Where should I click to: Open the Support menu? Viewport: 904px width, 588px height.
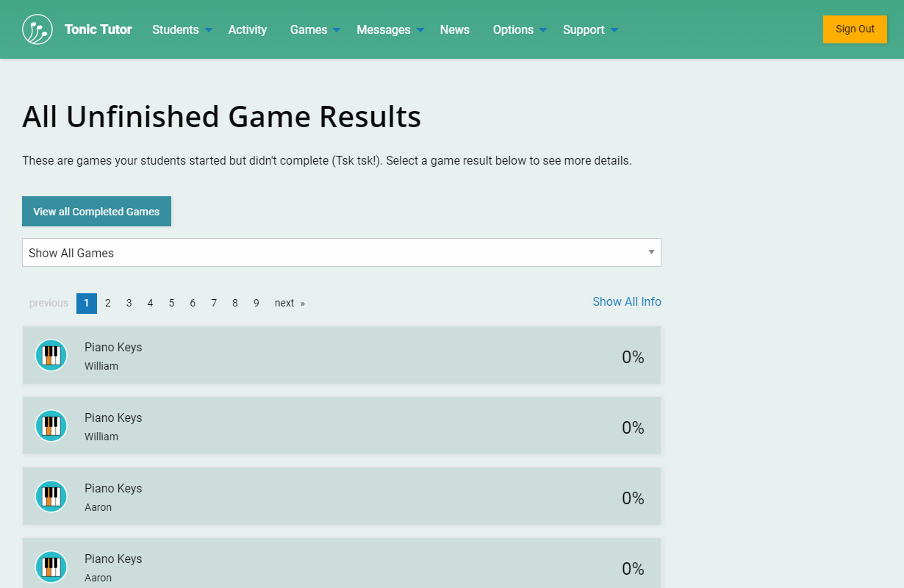tap(589, 29)
